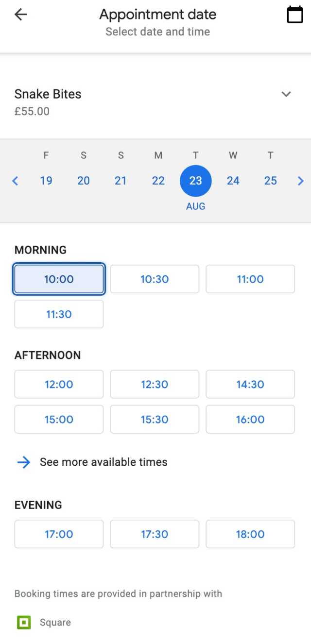The width and height of the screenshot is (311, 644).
Task: Pick the 16:00 time slot
Action: coord(250,419)
